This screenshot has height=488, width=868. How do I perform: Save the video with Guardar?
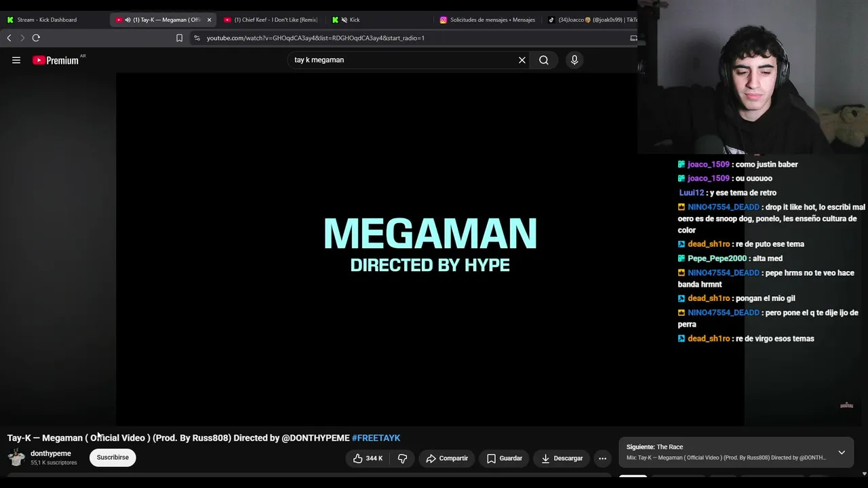coord(505,458)
